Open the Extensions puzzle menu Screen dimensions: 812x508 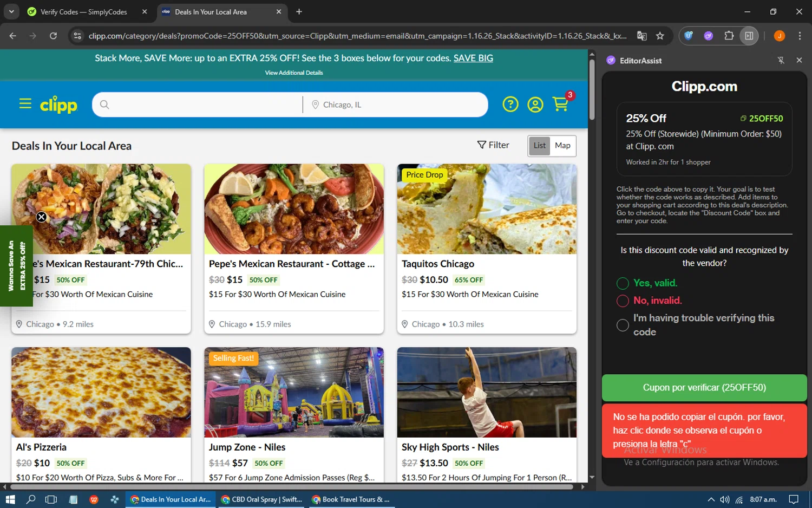(x=729, y=36)
